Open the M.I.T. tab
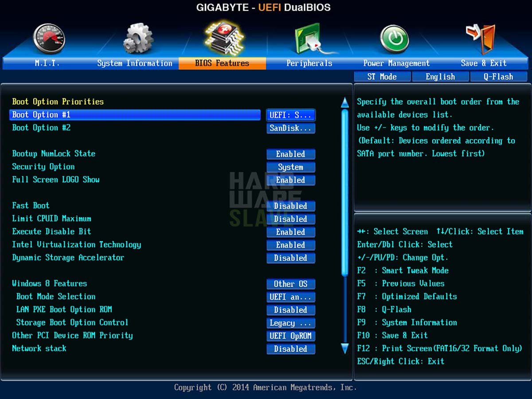This screenshot has height=399, width=532. click(47, 63)
